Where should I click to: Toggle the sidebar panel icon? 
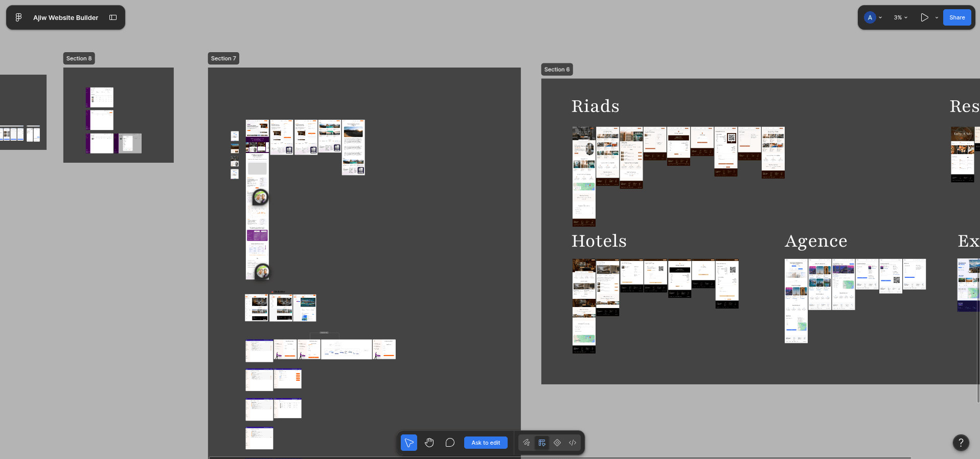pos(113,17)
